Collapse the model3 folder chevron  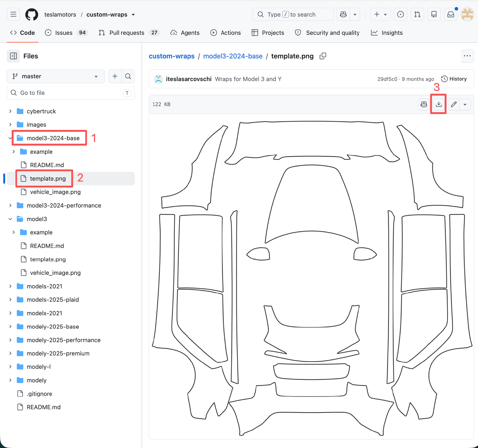(10, 219)
